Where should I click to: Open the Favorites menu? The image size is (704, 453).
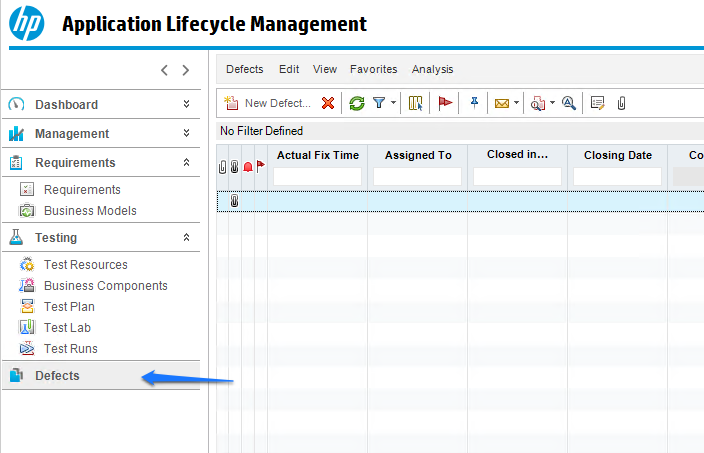point(373,69)
